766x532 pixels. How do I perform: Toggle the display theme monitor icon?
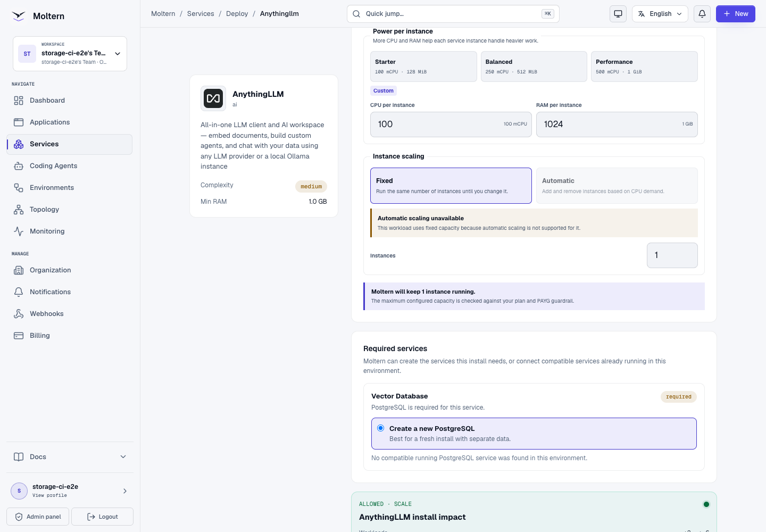pos(618,14)
